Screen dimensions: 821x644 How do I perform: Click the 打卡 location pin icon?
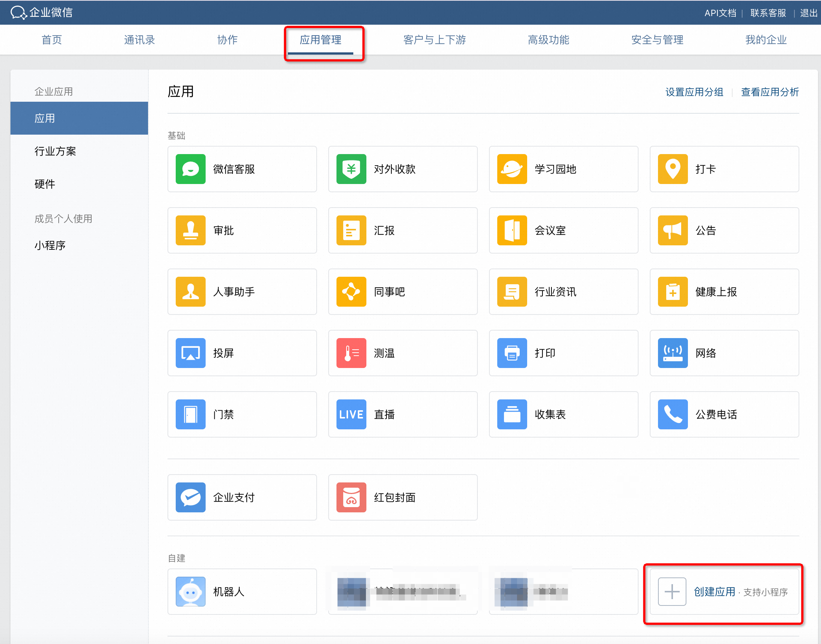tap(673, 169)
